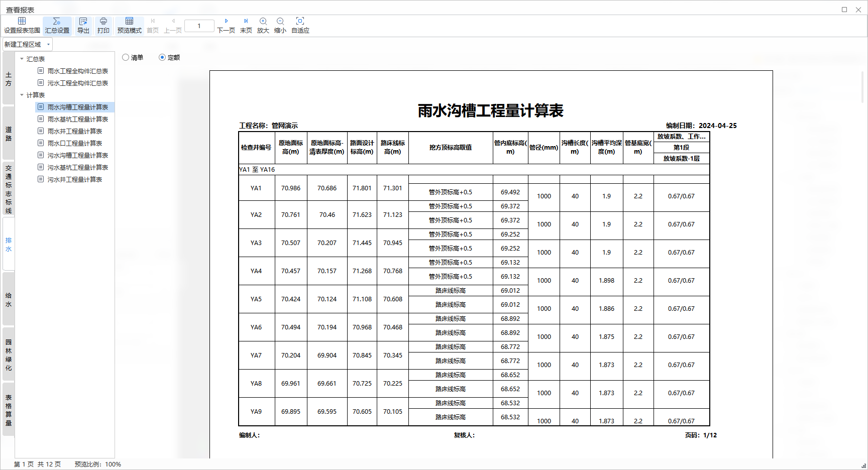Fit page with 自适应 icon
Image resolution: width=868 pixels, height=470 pixels.
pyautogui.click(x=300, y=25)
